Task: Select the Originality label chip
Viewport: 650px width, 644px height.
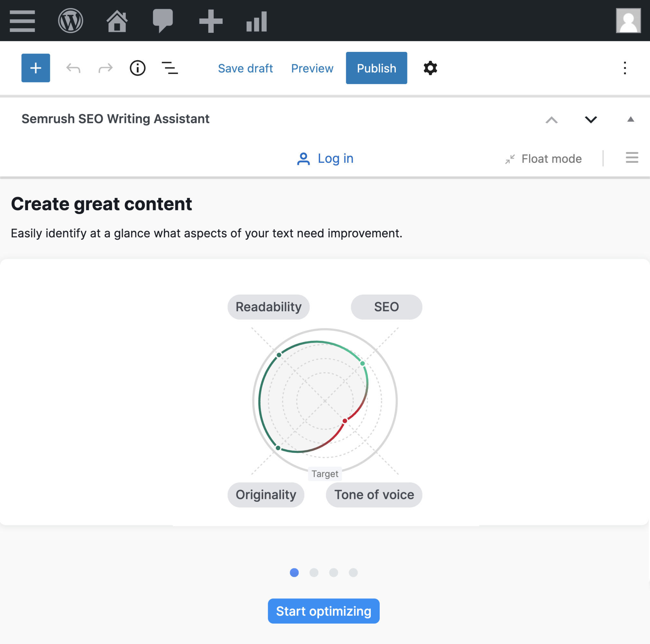Action: point(266,495)
